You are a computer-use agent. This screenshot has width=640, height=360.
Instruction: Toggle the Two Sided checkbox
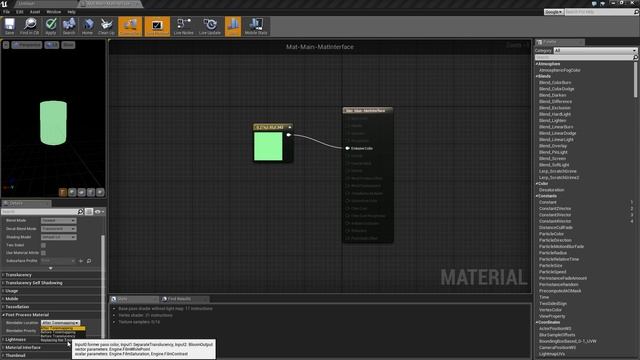pyautogui.click(x=43, y=245)
